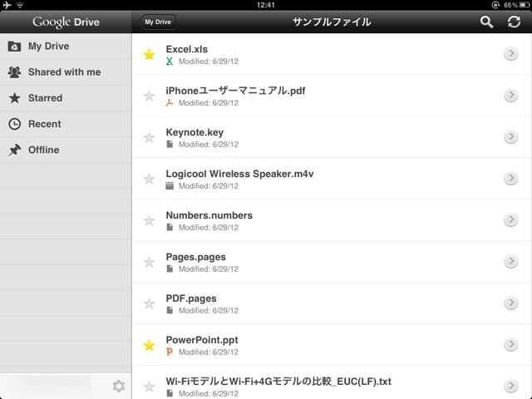Tap the battery indicator icon

pos(525,5)
